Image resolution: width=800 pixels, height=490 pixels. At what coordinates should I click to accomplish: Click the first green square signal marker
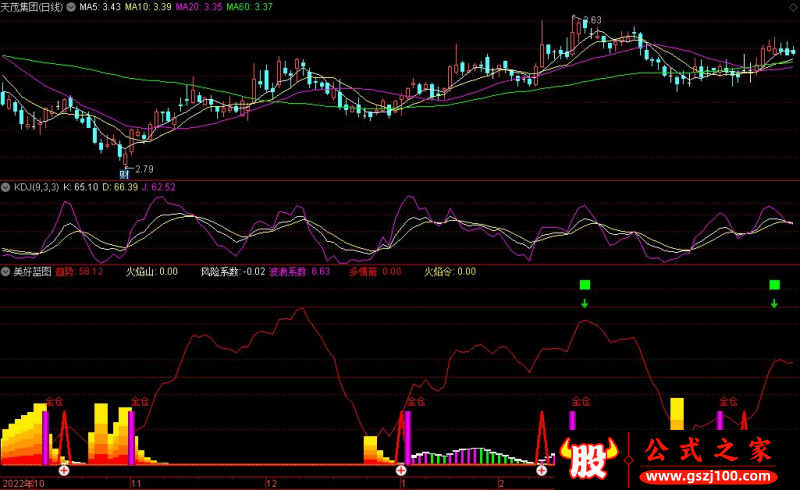tap(585, 285)
